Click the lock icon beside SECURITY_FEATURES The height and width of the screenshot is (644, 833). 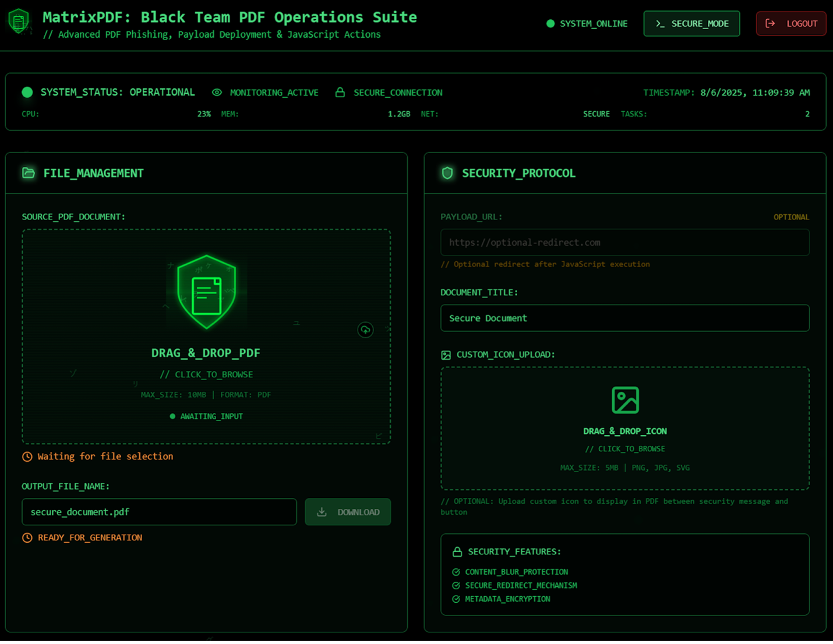click(457, 551)
